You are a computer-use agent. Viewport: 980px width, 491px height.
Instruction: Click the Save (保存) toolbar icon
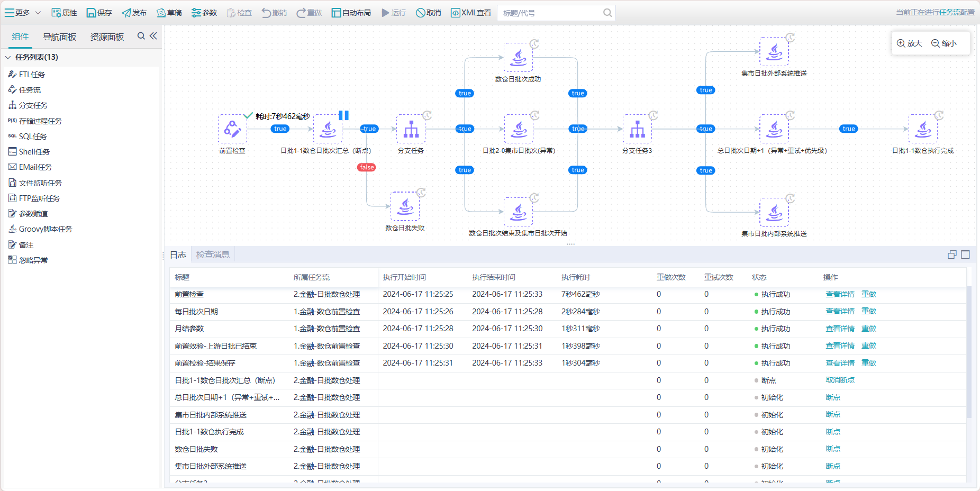pyautogui.click(x=92, y=13)
